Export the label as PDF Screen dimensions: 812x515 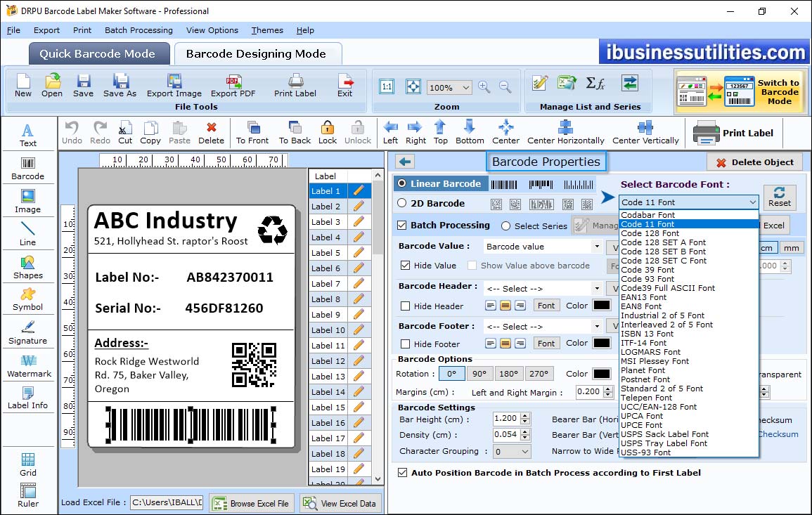(233, 86)
